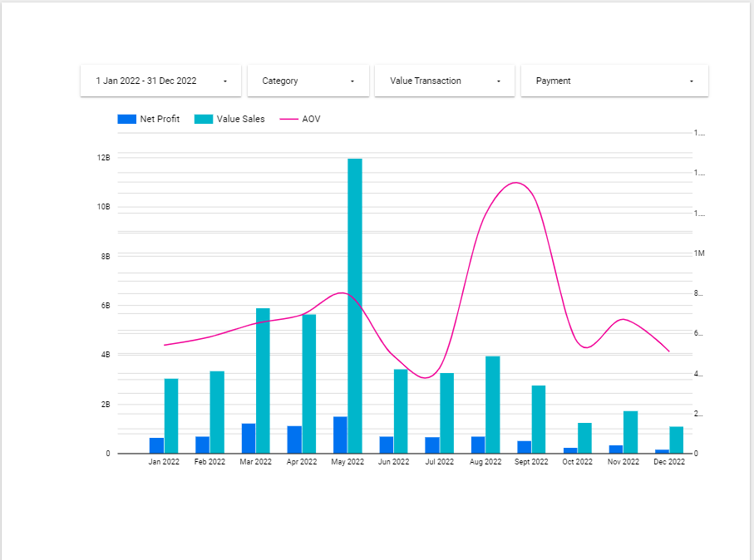Open the date range selector dropdown
The height and width of the screenshot is (560, 754).
tap(160, 81)
